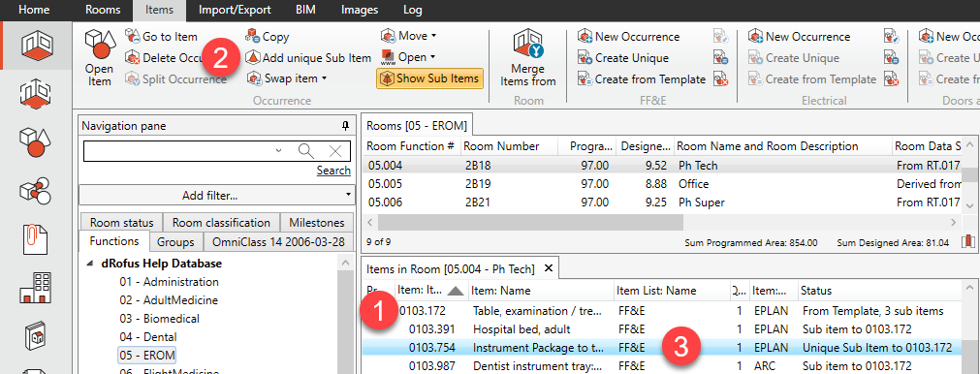Click Add unique Sub Item
This screenshot has height=374, width=980.
click(308, 58)
